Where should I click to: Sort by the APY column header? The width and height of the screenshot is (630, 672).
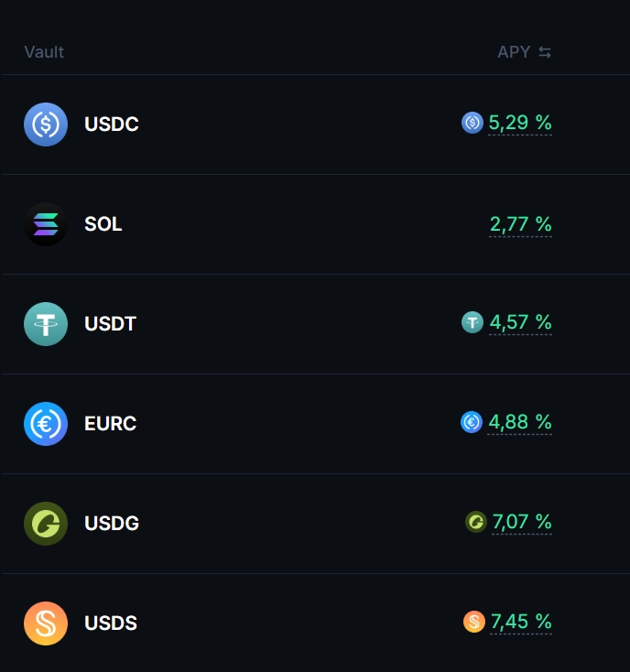tap(514, 52)
